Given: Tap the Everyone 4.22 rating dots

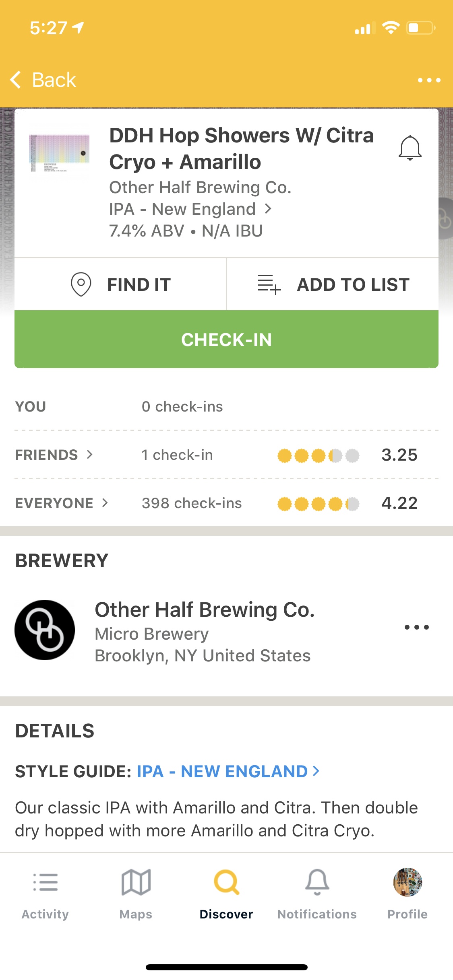Looking at the screenshot, I should 318,504.
